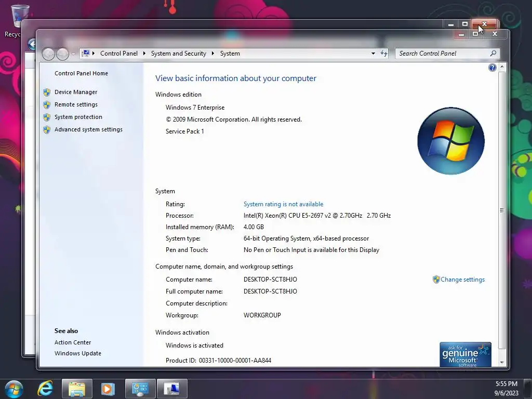
Task: Click the Change settings link
Action: pyautogui.click(x=462, y=280)
